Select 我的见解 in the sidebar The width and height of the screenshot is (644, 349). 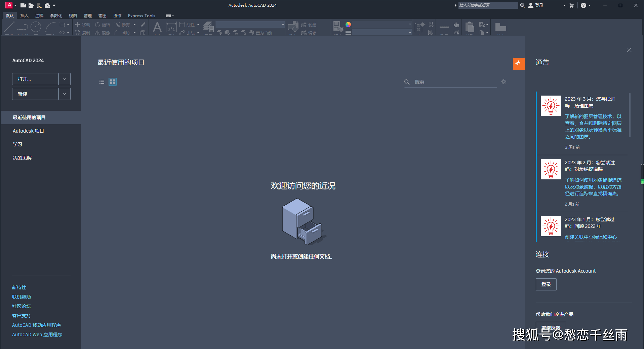(x=41, y=158)
